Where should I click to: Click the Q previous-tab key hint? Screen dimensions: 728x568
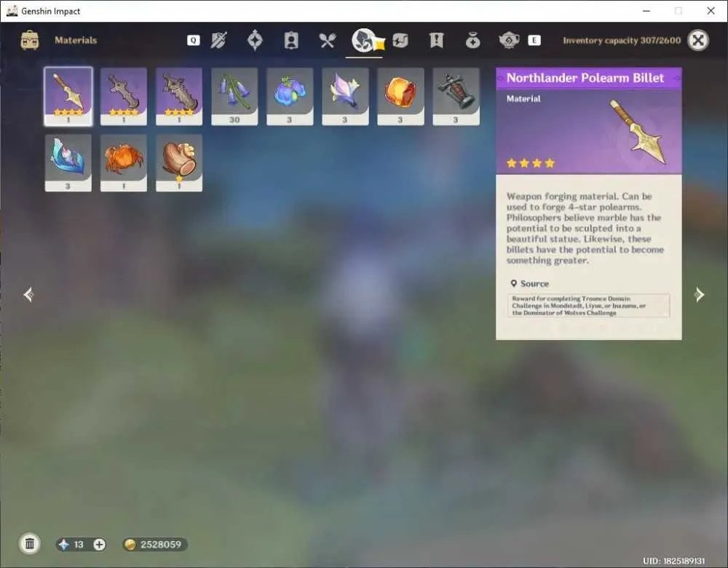194,40
